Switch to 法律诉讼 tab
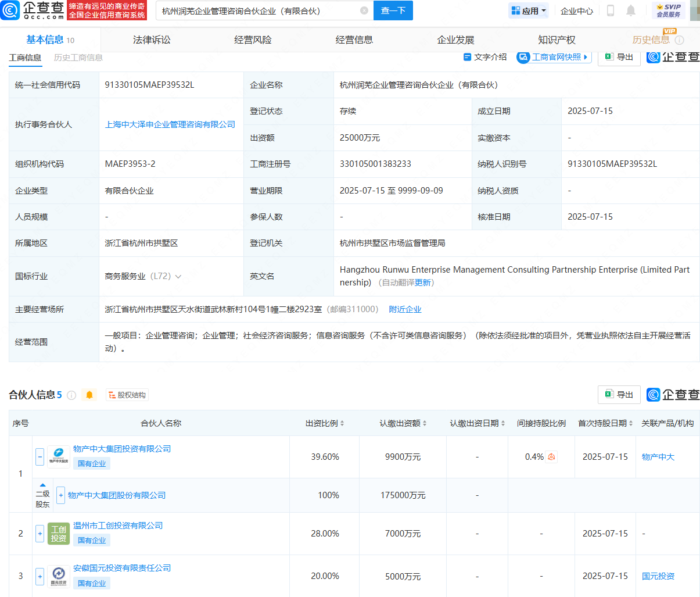This screenshot has width=700, height=597. [152, 40]
